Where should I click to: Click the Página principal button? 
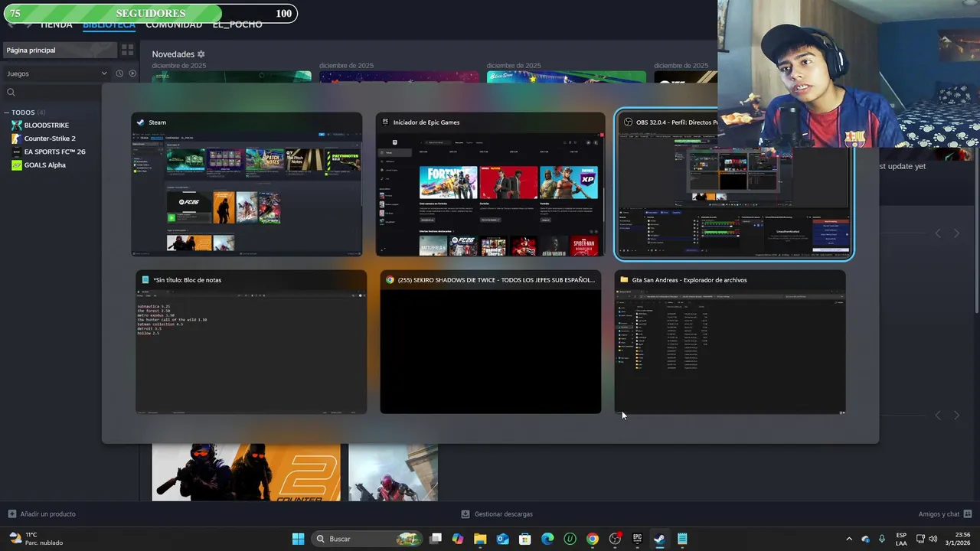tap(59, 50)
